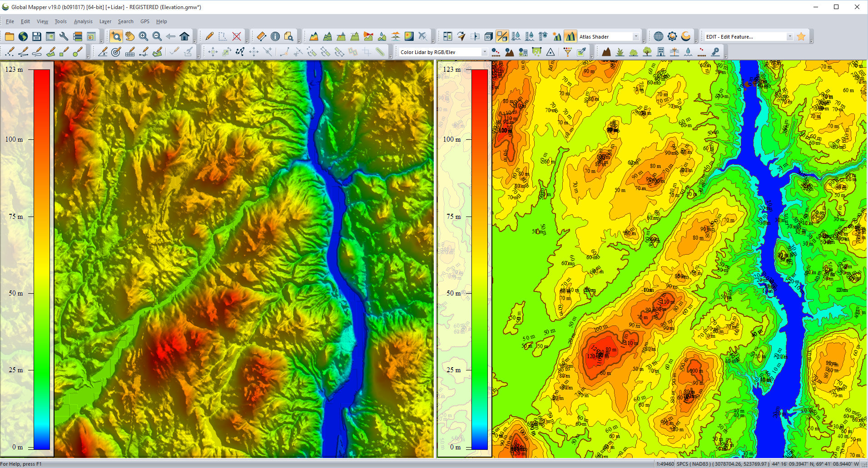The image size is (868, 468).
Task: Toggle hill shading with the highlighted mountain icon
Action: (570, 37)
